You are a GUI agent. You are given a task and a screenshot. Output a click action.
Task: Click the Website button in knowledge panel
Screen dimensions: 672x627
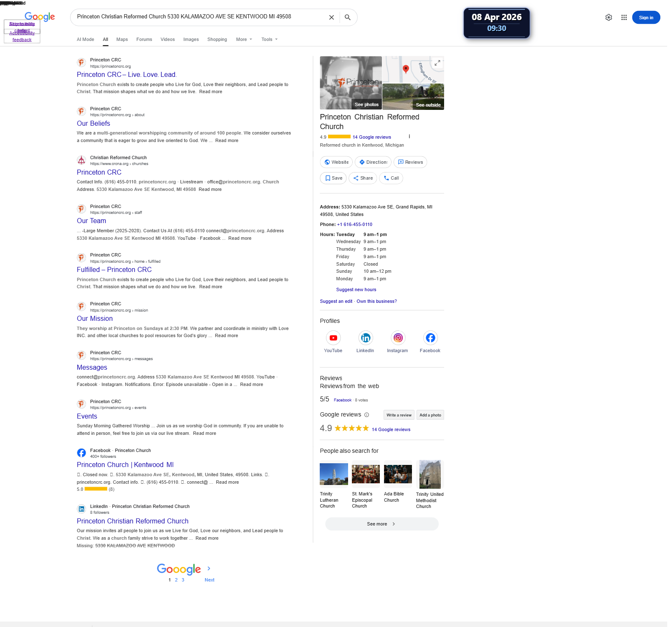click(336, 162)
